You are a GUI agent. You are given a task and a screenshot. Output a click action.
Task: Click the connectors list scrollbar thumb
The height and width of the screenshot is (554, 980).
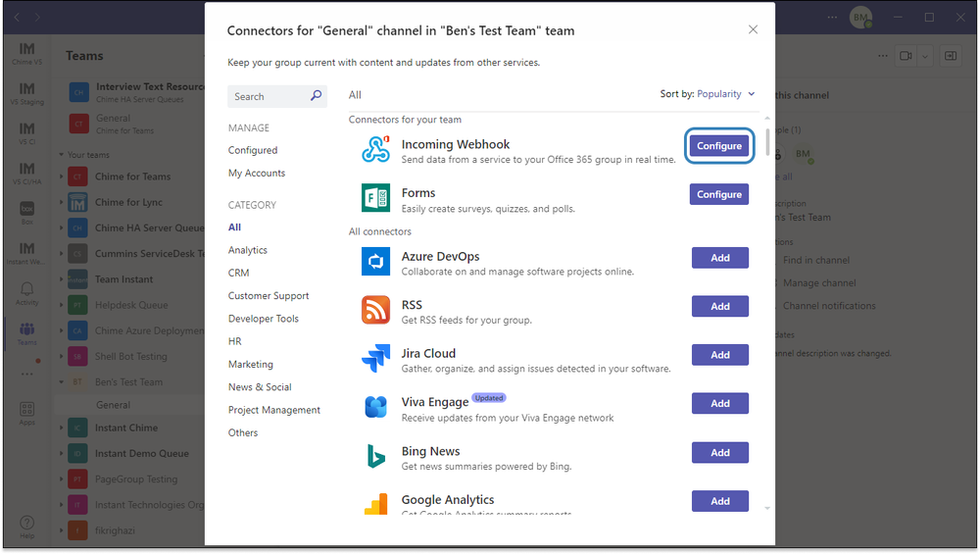coord(767,142)
